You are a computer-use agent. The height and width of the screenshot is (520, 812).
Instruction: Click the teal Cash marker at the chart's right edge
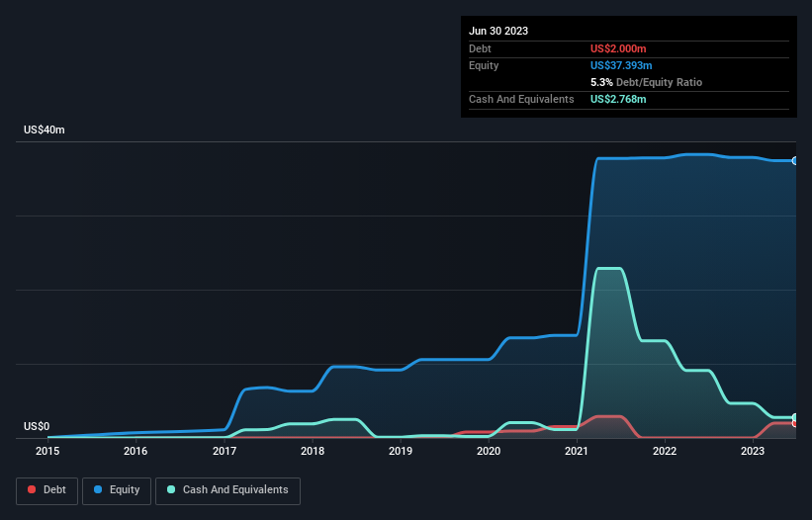(795, 417)
